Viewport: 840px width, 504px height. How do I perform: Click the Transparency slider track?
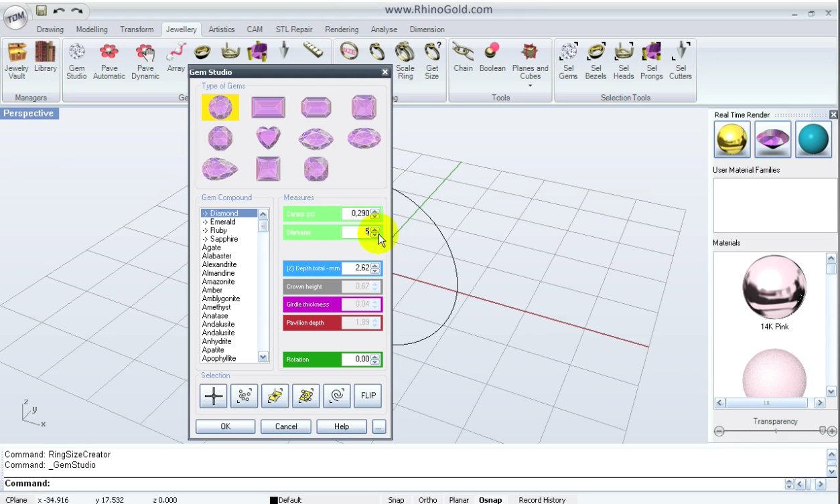point(775,431)
